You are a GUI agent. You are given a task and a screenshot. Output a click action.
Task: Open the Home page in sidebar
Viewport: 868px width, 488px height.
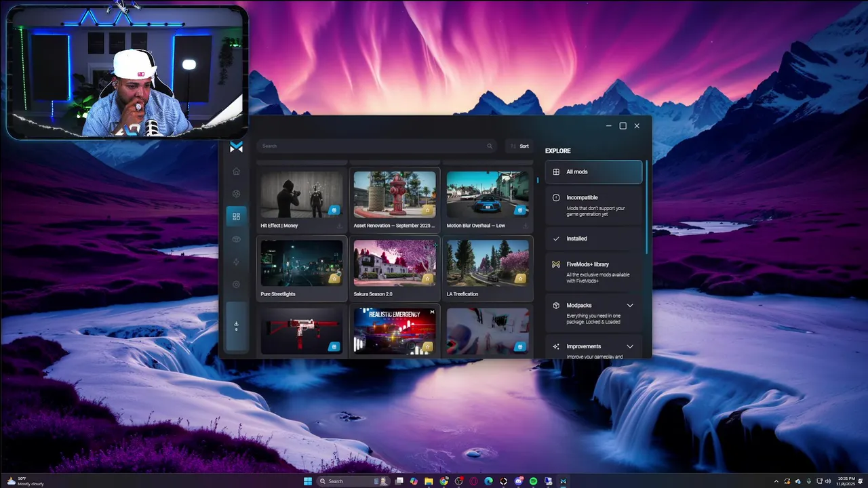236,171
